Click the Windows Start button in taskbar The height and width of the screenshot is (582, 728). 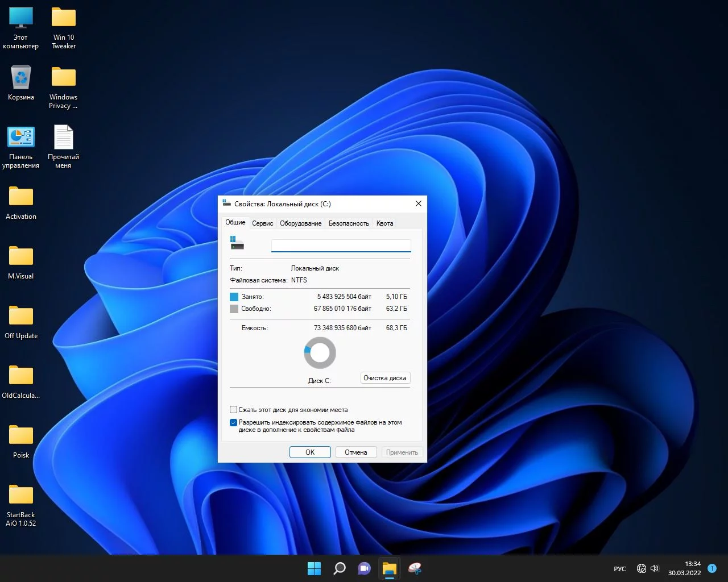click(x=314, y=568)
